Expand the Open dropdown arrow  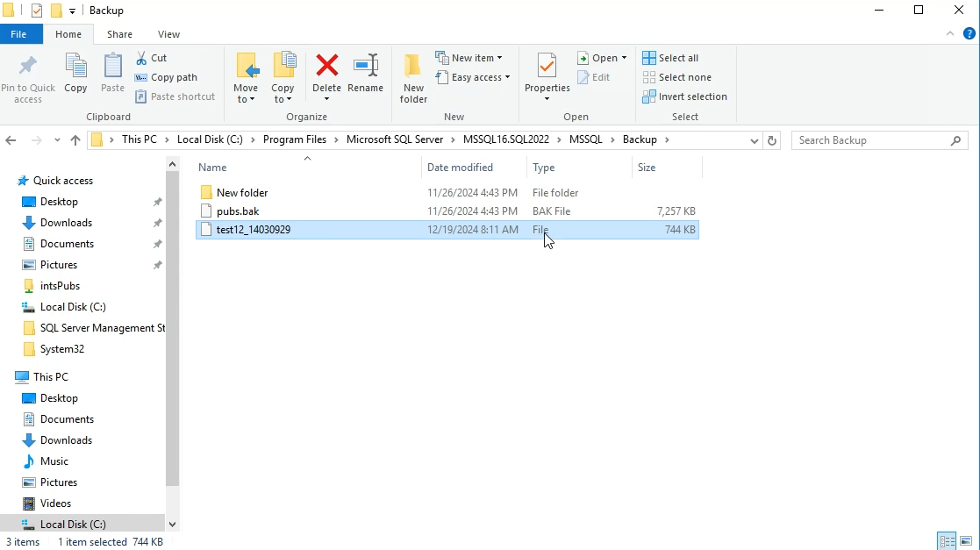624,58
